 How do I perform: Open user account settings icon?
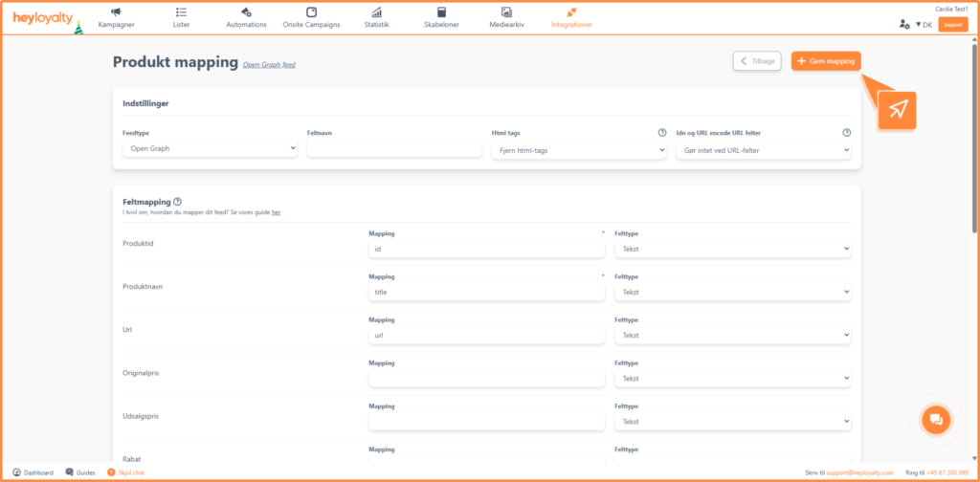904,24
